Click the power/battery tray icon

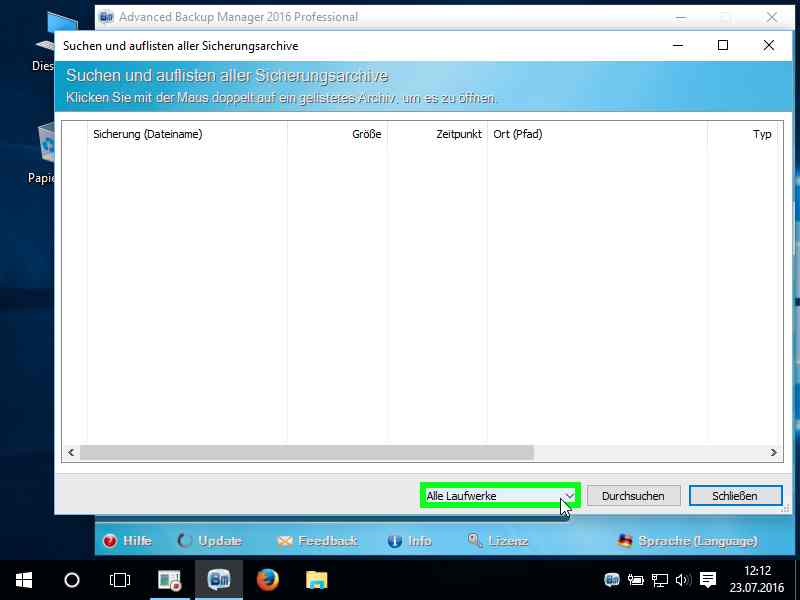[635, 580]
